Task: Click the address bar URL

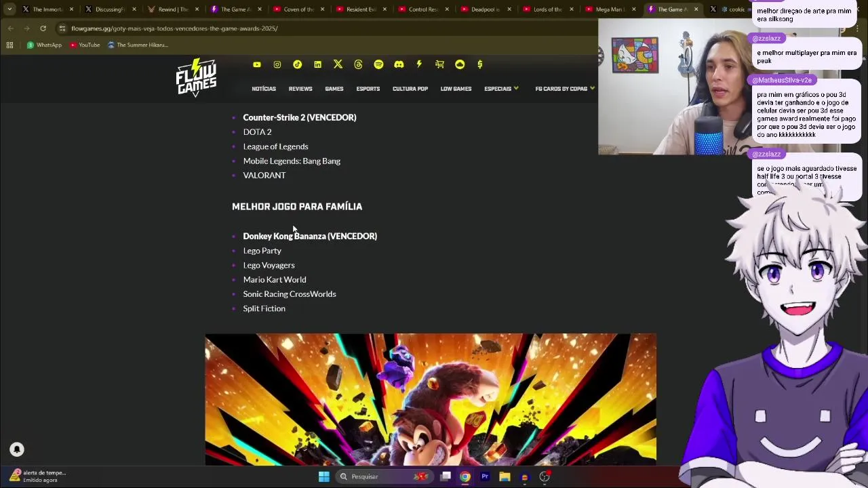Action: click(174, 28)
